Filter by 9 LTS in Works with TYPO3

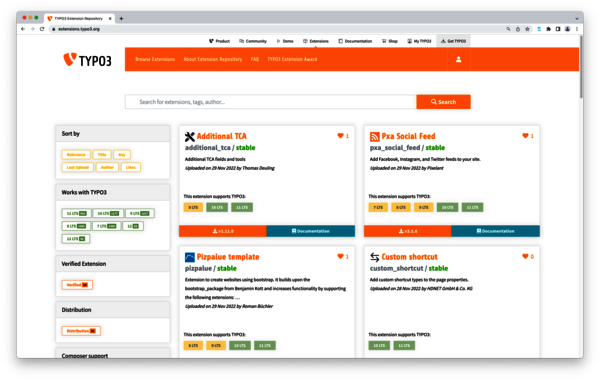pos(140,213)
